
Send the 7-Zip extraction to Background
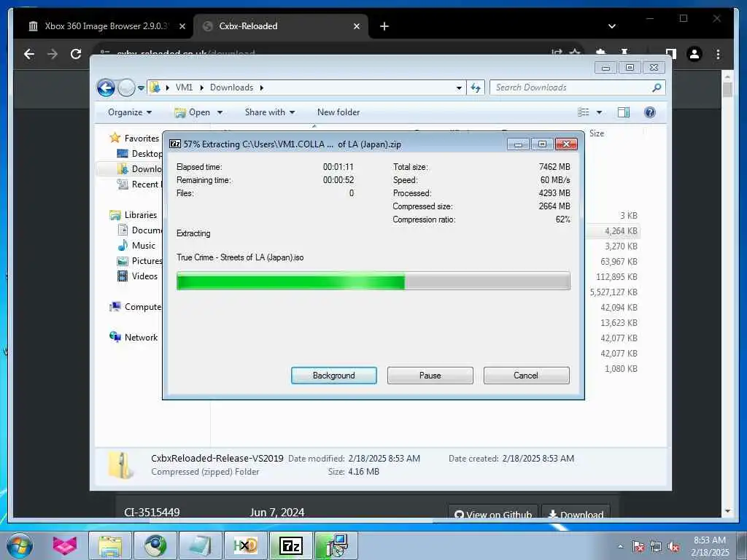333,376
